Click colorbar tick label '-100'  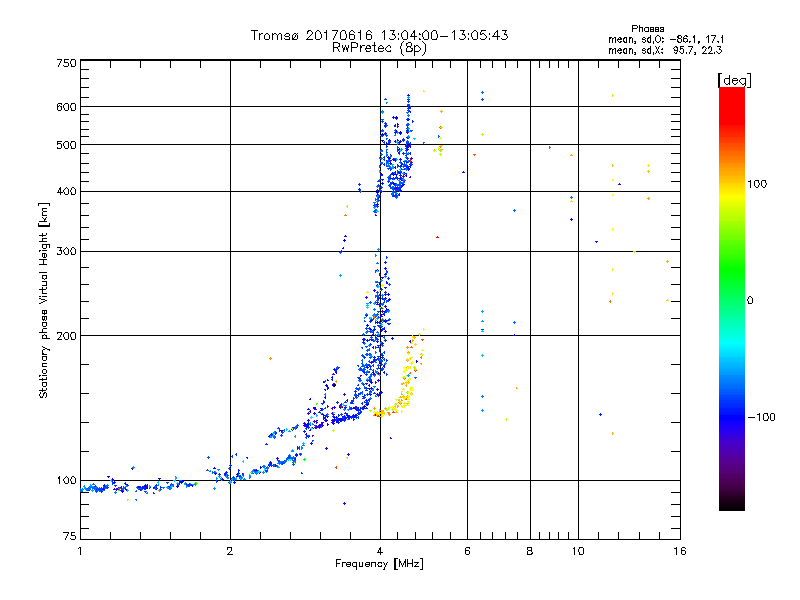coord(761,417)
